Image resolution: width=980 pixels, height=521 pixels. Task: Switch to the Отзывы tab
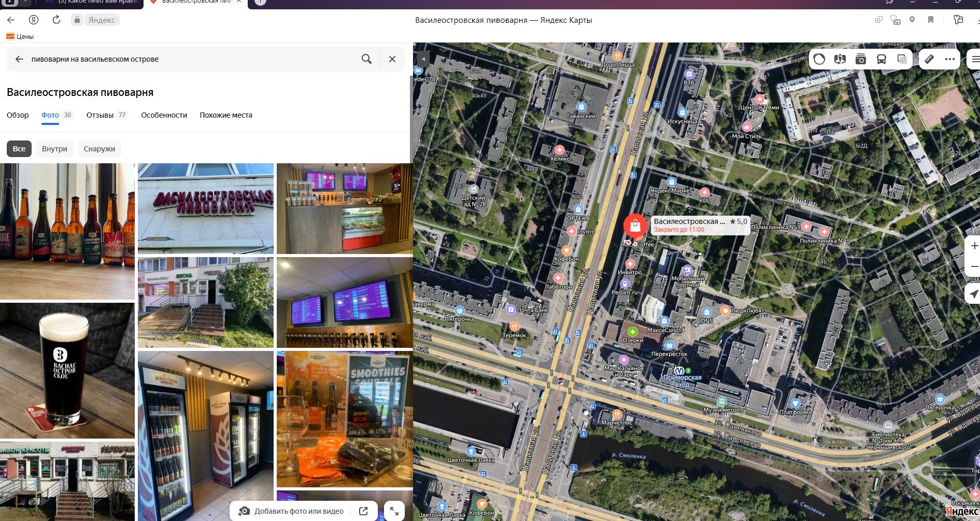[106, 115]
